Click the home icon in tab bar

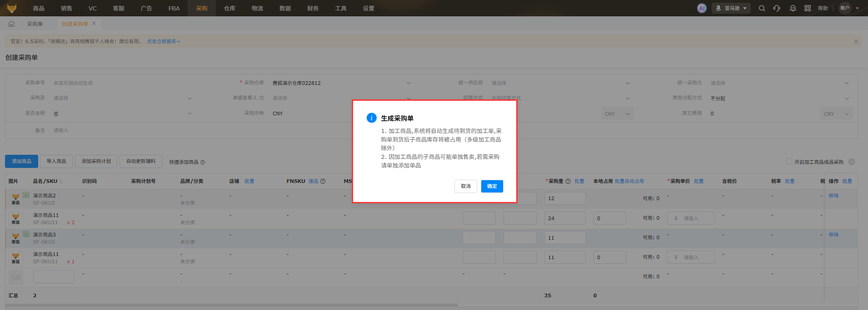point(11,24)
